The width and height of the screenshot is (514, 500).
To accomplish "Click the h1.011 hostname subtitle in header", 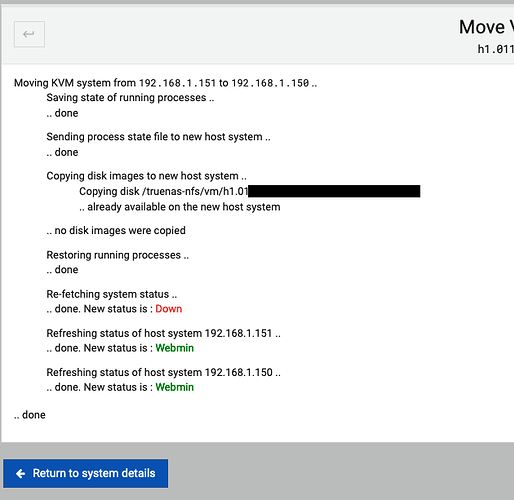I will tap(496, 49).
